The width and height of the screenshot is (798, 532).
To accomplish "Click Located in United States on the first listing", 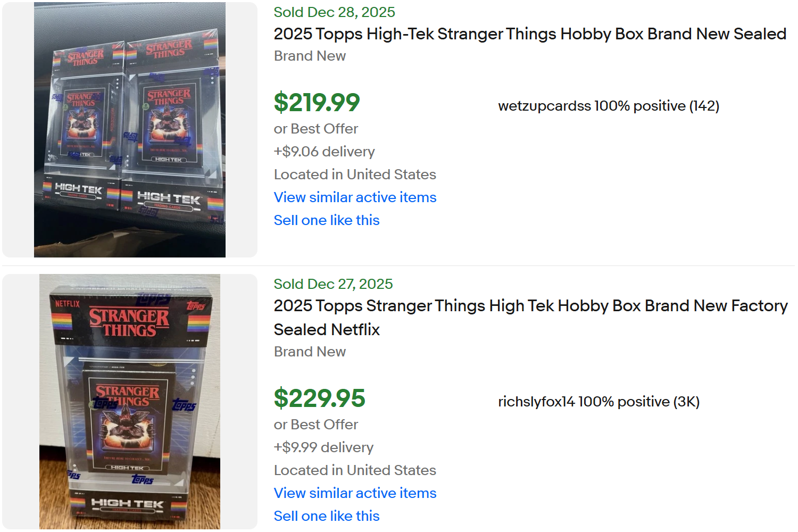I will [x=355, y=174].
